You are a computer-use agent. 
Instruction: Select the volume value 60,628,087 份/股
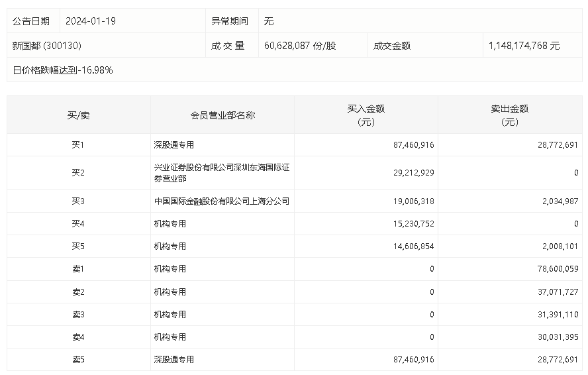tap(300, 46)
